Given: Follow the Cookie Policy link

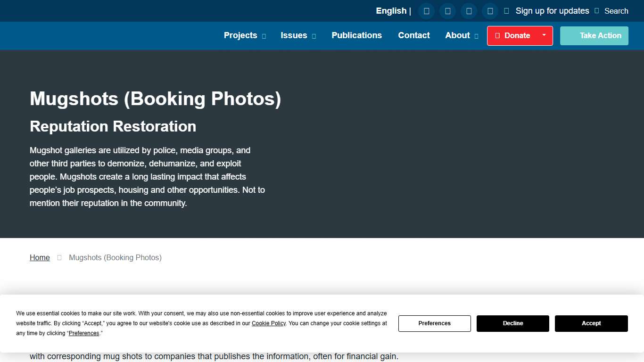Looking at the screenshot, I should tap(268, 323).
